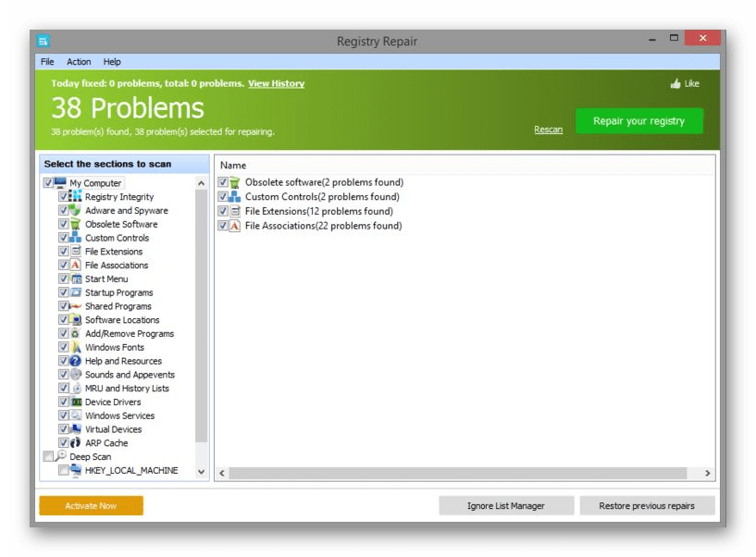Enable the Deep Scan checkbox
The image size is (756, 557).
click(x=48, y=456)
